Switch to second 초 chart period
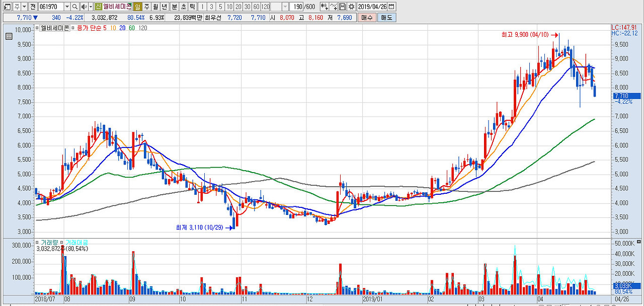This screenshot has width=644, height=306. [183, 7]
